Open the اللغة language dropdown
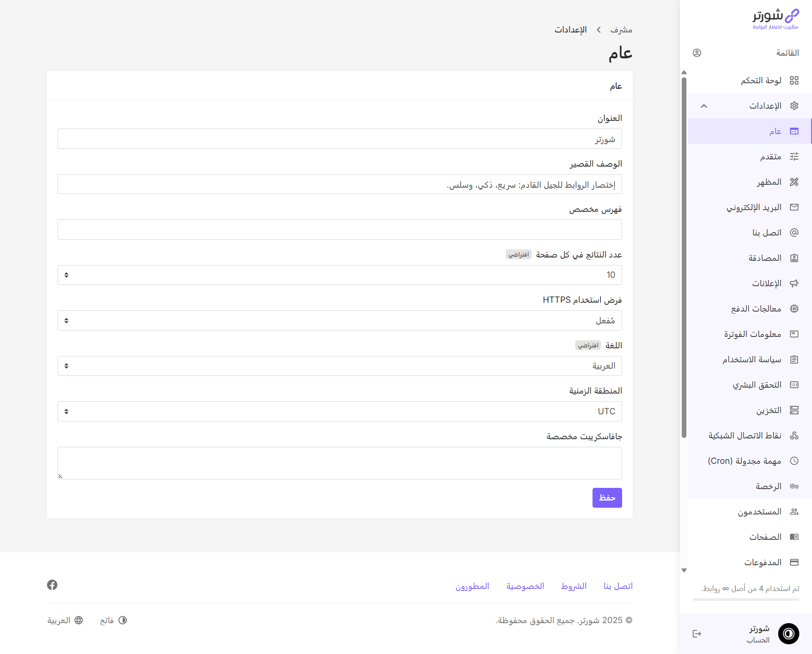Screen dimensions: 812x654 pos(340,366)
